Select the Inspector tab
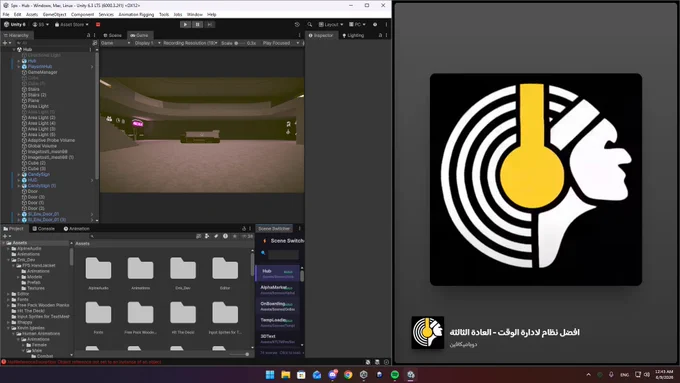Viewport: 680px width, 383px height. click(321, 35)
